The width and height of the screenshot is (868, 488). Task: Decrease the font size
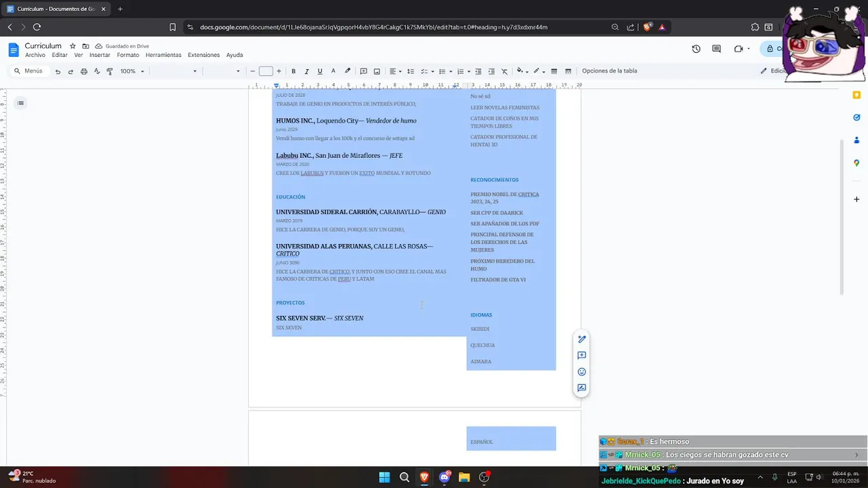coord(253,71)
